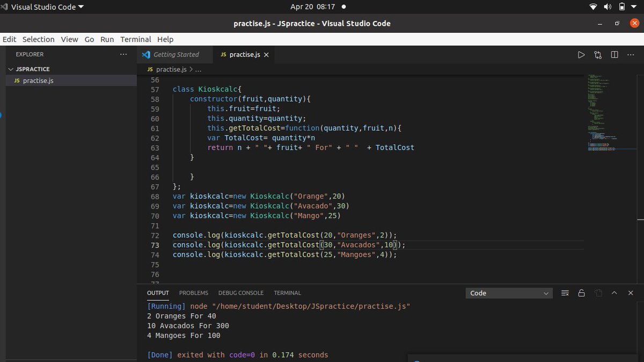Open log output file icon
This screenshot has height=362, width=644.
598,293
